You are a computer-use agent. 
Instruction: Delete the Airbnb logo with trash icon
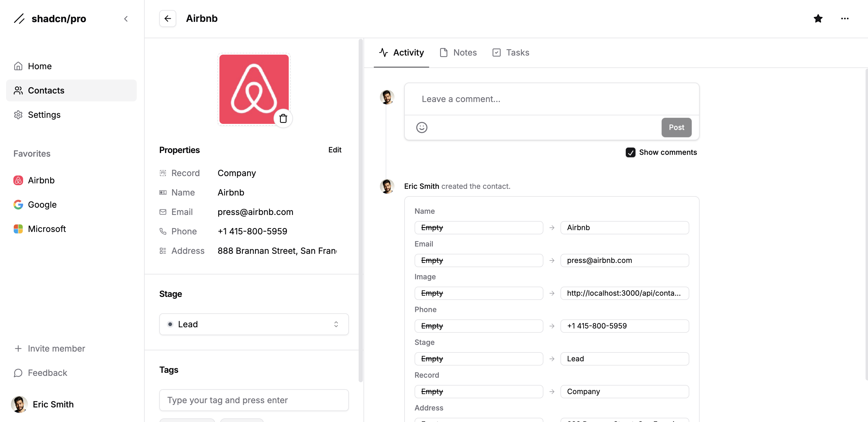[283, 118]
